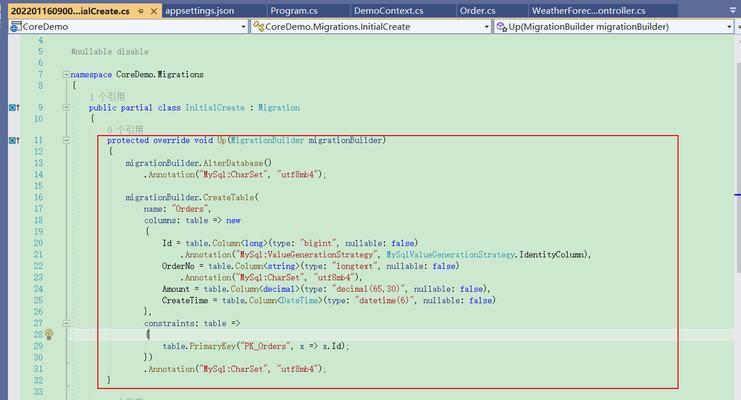This screenshot has width=741, height=400.
Task: Open the CoreDemo project dropdown
Action: (x=243, y=27)
